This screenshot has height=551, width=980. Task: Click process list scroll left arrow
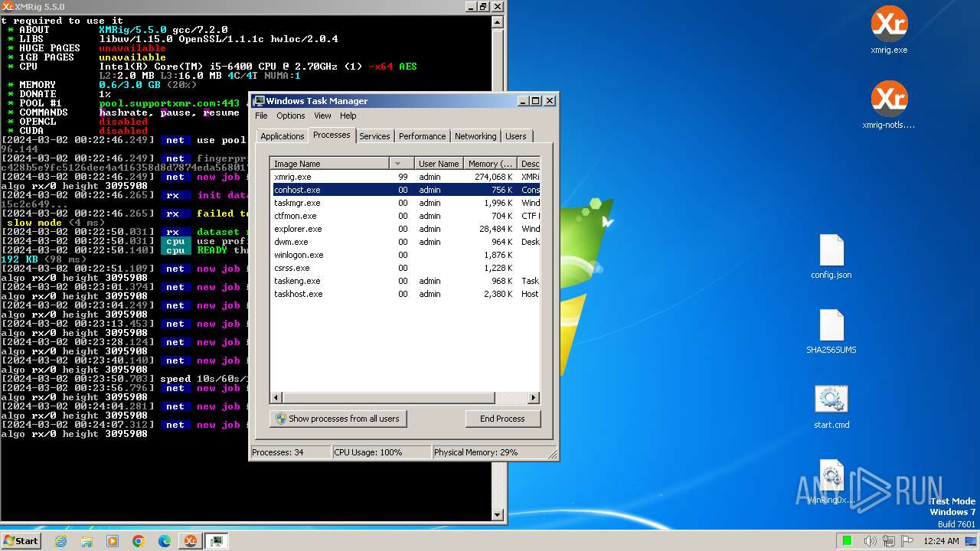278,398
